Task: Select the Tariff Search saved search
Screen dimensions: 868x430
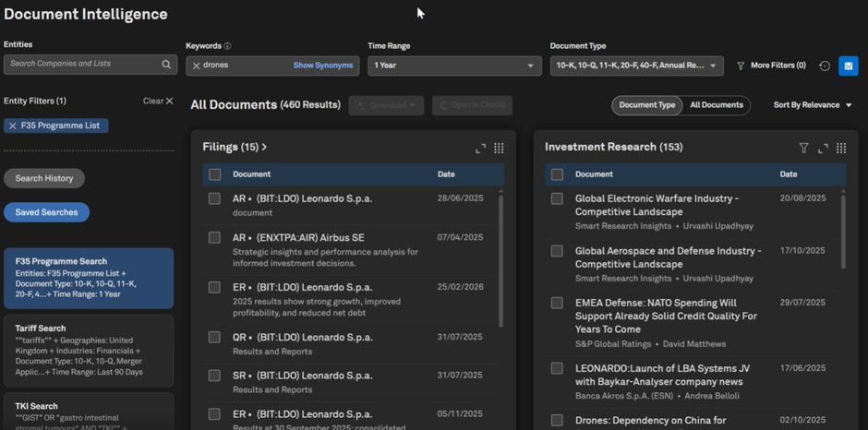Action: tap(89, 351)
